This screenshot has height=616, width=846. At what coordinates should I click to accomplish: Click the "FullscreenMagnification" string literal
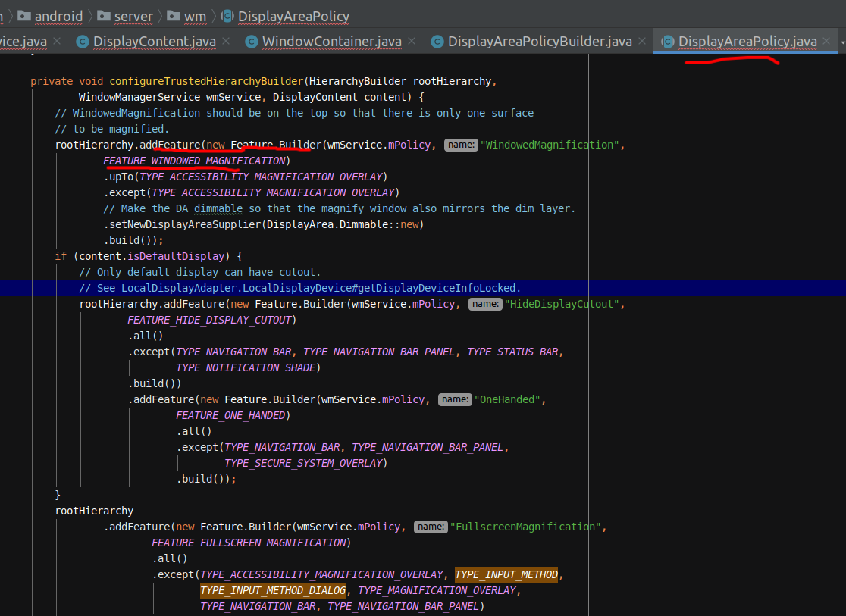525,527
